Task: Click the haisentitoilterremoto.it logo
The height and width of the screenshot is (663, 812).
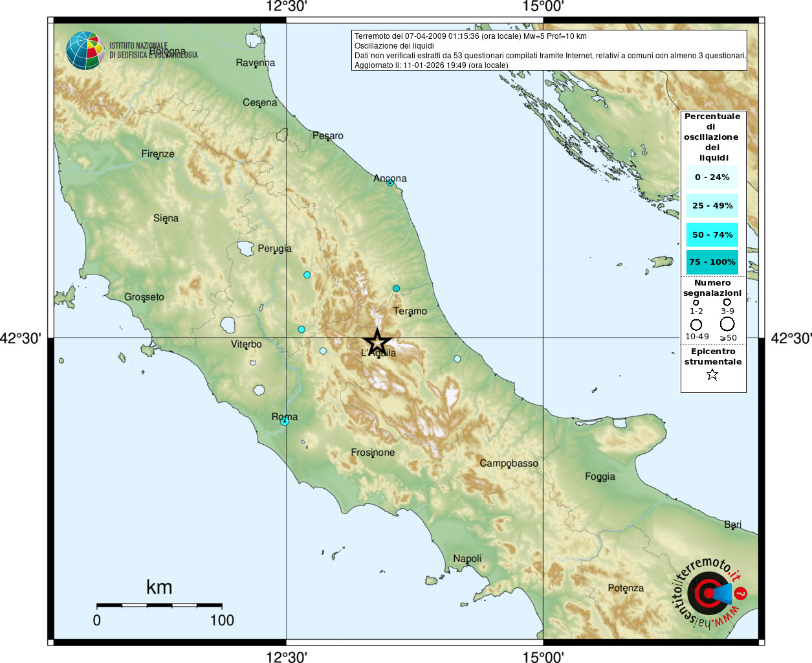Action: tap(710, 594)
